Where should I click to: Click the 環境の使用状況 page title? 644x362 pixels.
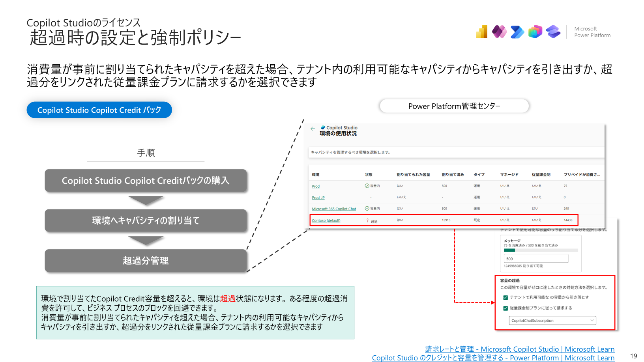338,134
